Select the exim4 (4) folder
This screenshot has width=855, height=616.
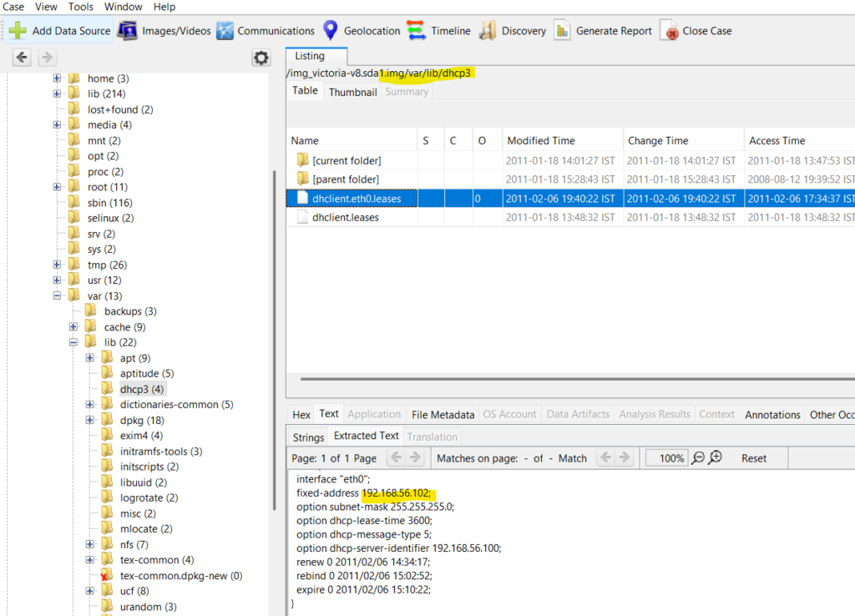point(141,436)
